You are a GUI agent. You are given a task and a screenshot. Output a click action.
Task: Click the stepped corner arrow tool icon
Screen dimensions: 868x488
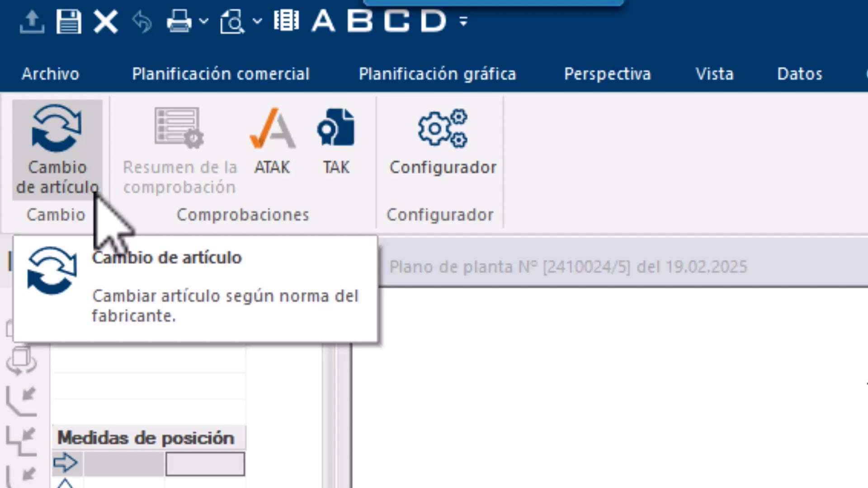[x=21, y=441]
